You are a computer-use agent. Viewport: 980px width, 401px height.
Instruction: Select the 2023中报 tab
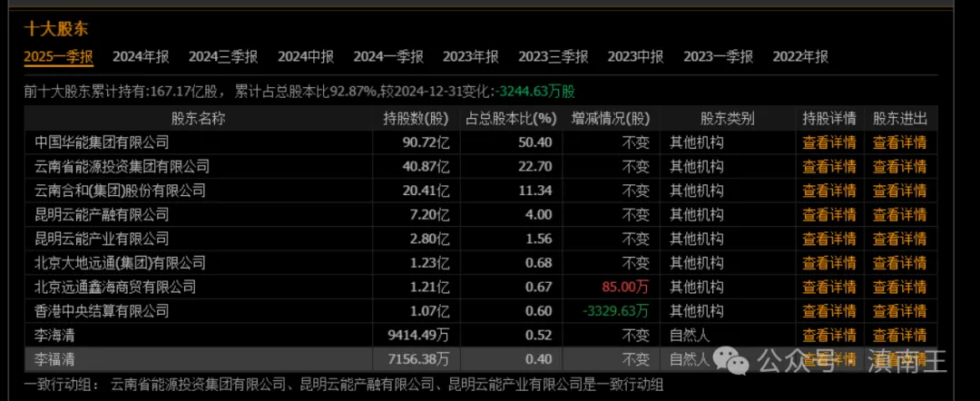(635, 57)
